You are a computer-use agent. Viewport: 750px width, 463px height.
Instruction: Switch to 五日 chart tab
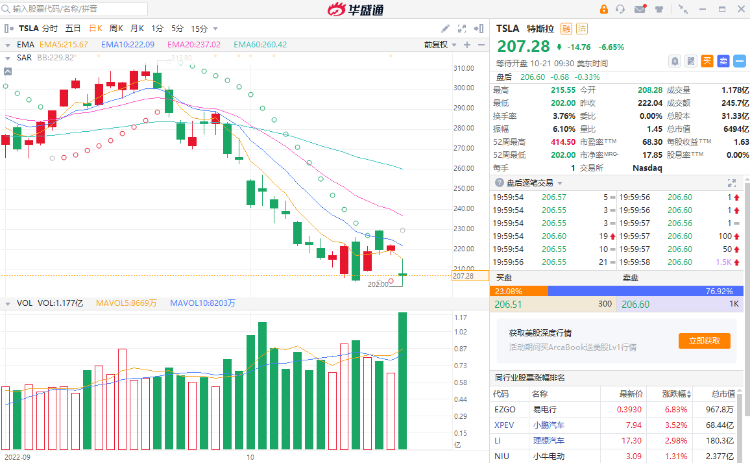pos(73,29)
